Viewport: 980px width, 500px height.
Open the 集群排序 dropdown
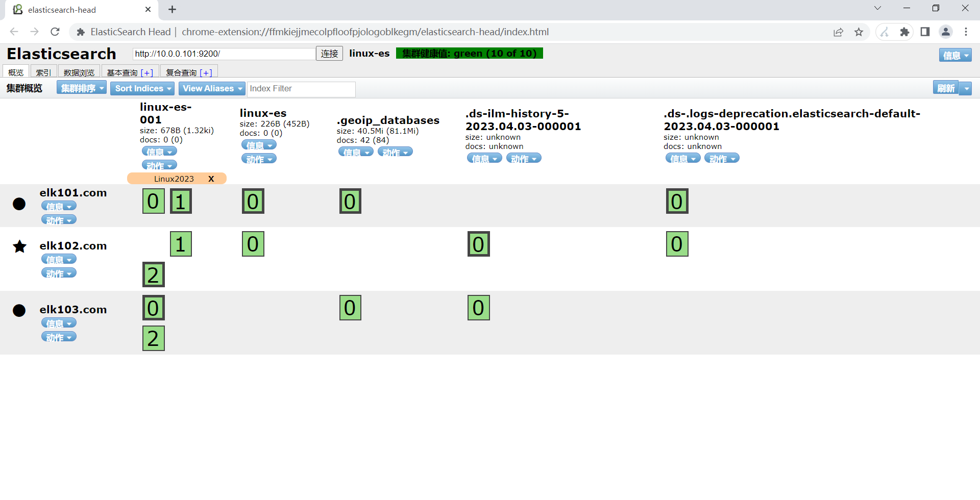[82, 88]
